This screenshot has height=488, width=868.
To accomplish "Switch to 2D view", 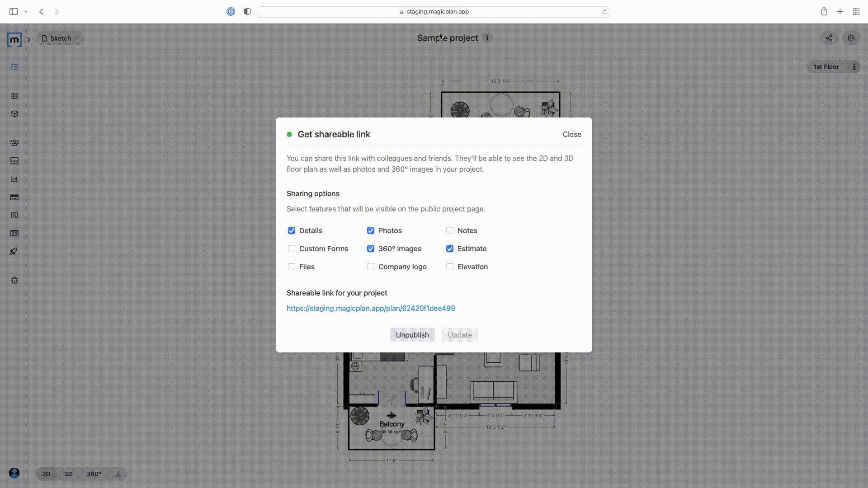I will click(46, 474).
